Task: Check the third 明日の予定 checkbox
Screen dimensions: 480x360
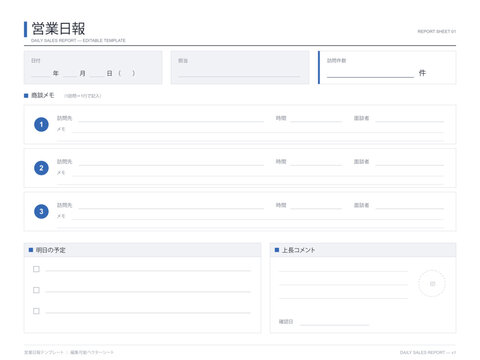Action: coord(36,311)
